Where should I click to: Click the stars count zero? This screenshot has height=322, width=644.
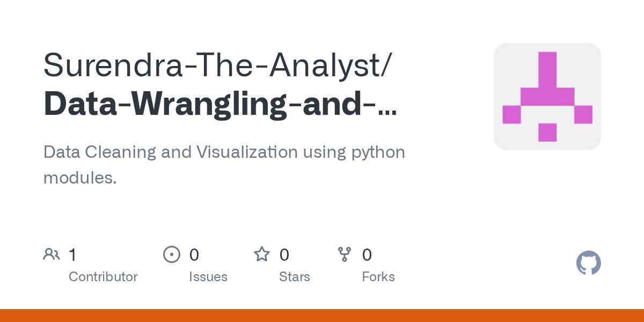click(x=284, y=255)
